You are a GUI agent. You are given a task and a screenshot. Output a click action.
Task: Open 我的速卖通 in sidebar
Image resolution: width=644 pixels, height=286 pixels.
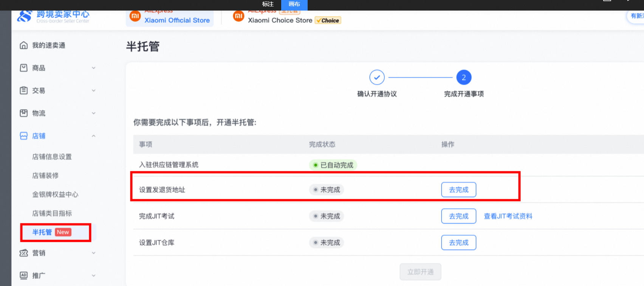(x=48, y=45)
